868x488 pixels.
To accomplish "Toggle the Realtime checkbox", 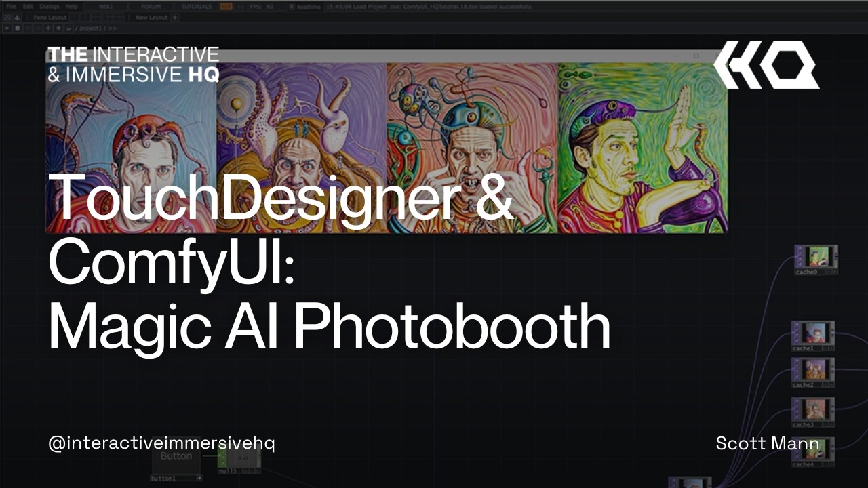I will (x=292, y=7).
